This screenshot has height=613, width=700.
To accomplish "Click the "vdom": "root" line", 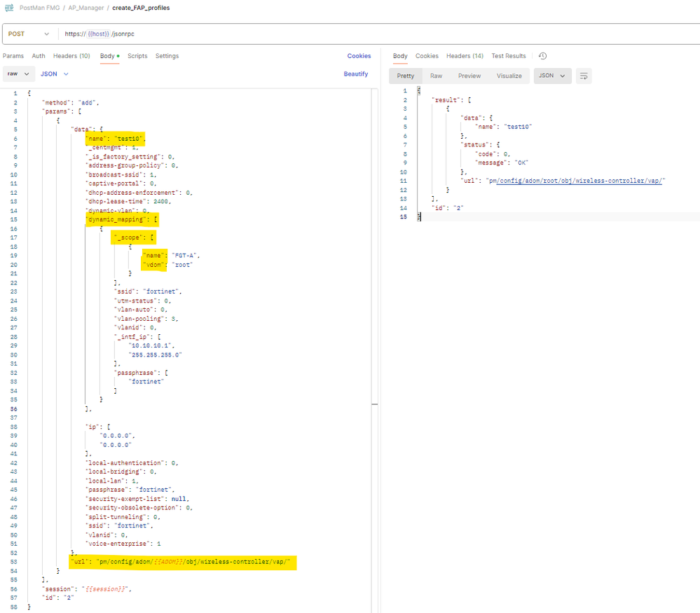I will (167, 265).
